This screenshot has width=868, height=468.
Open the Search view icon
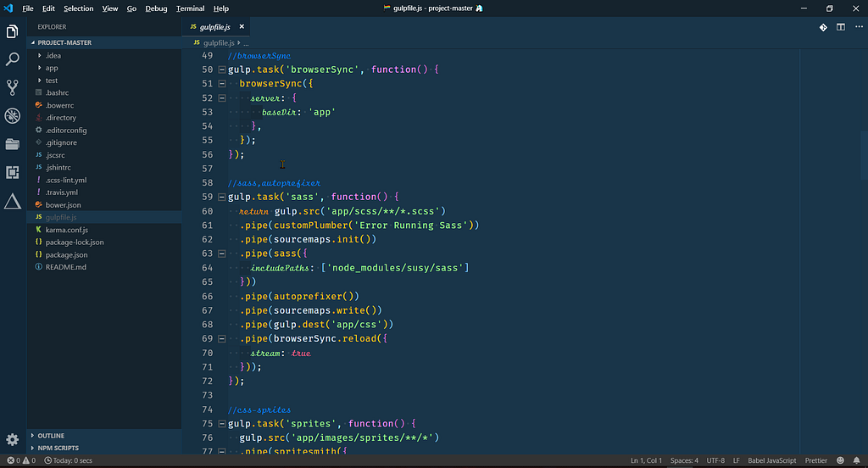(x=12, y=58)
